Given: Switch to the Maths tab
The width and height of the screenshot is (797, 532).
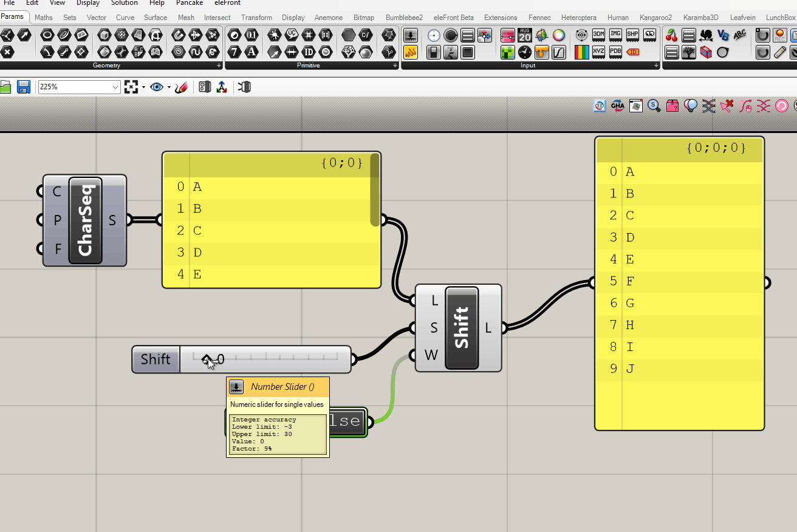Looking at the screenshot, I should [x=43, y=18].
